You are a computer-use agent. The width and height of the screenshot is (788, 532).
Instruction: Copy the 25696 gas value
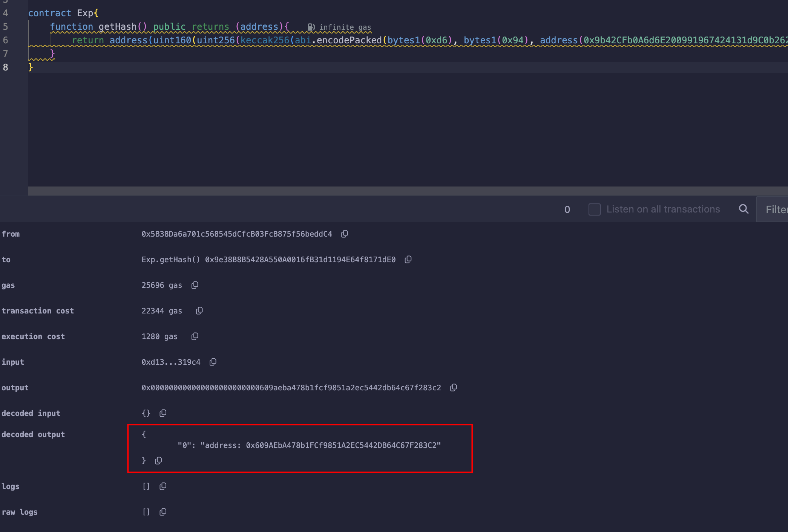point(195,285)
